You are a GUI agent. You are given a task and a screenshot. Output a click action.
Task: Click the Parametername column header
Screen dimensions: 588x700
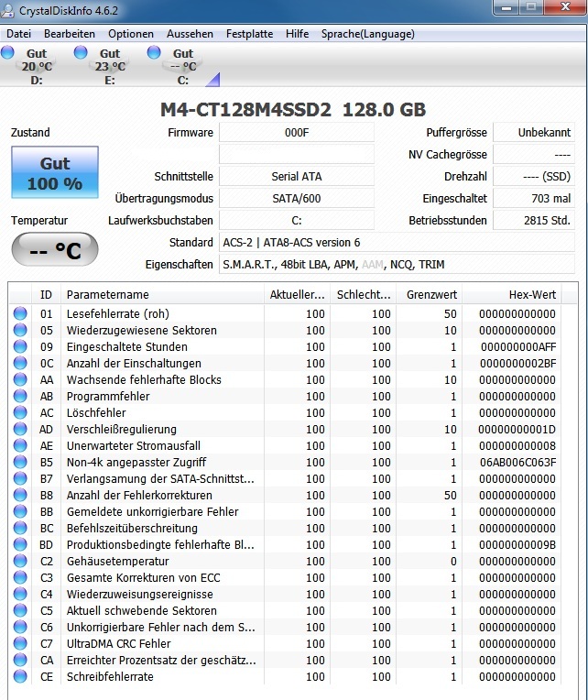pyautogui.click(x=162, y=295)
